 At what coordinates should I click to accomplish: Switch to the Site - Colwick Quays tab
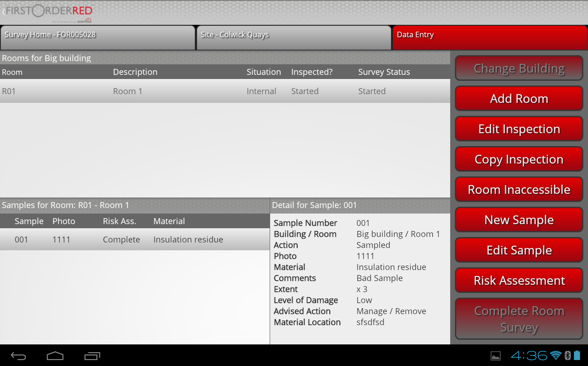coord(294,38)
